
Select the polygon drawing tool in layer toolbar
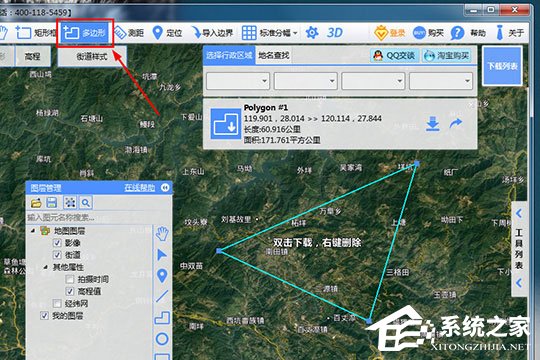162,318
